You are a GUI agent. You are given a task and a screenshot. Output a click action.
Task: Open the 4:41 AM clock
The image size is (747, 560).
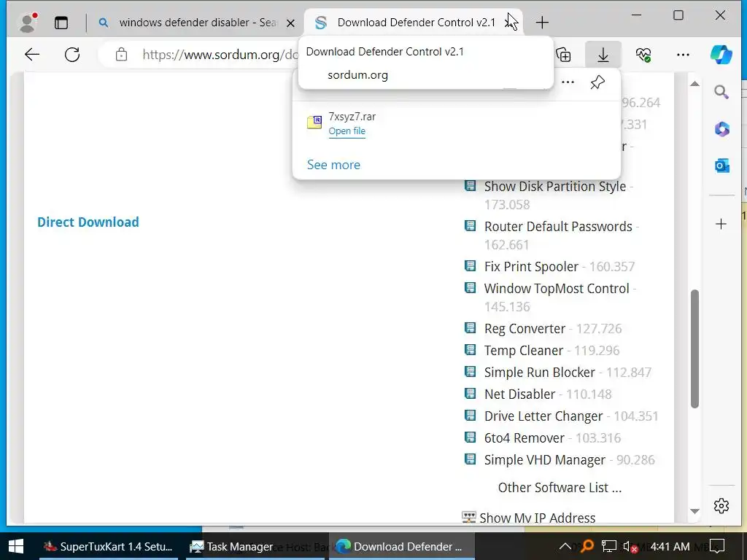point(670,547)
